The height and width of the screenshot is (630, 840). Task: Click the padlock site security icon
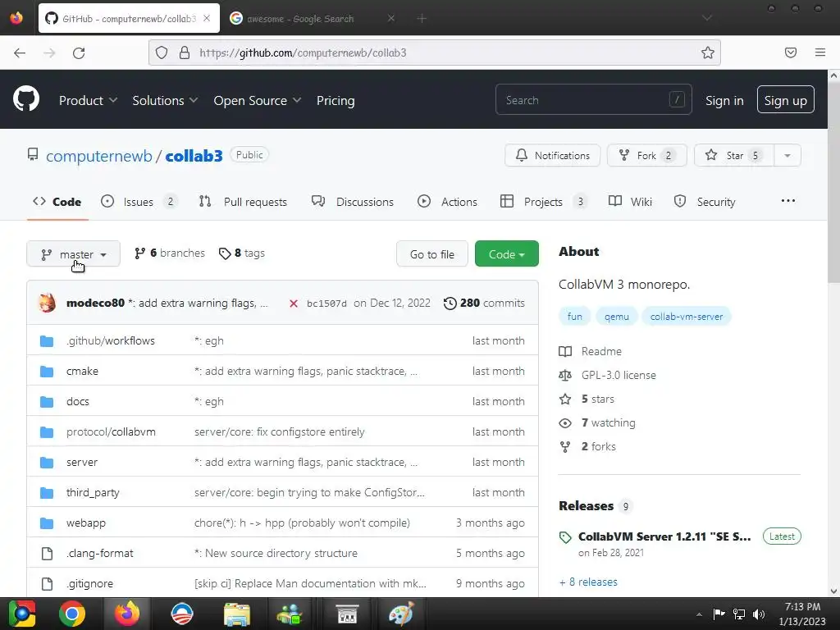point(185,52)
